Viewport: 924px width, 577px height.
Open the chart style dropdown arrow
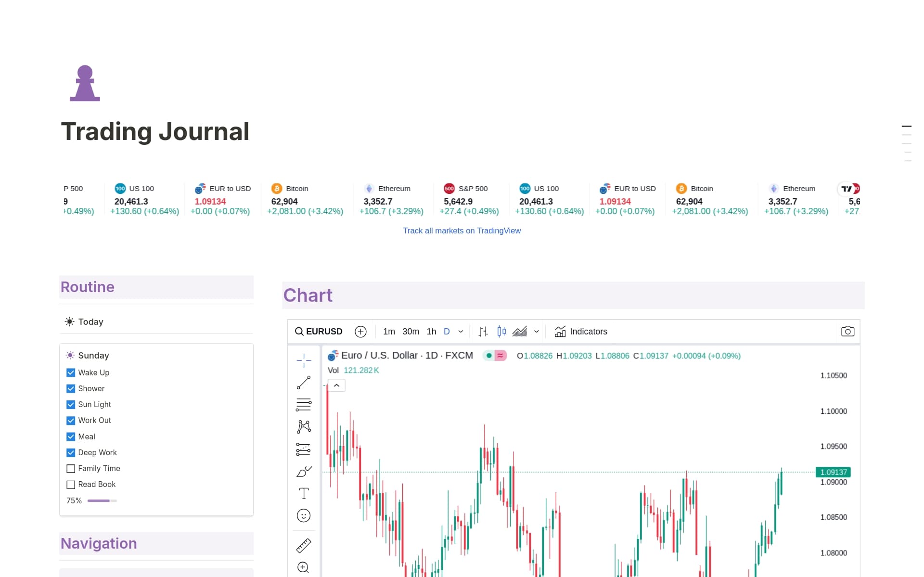coord(537,331)
